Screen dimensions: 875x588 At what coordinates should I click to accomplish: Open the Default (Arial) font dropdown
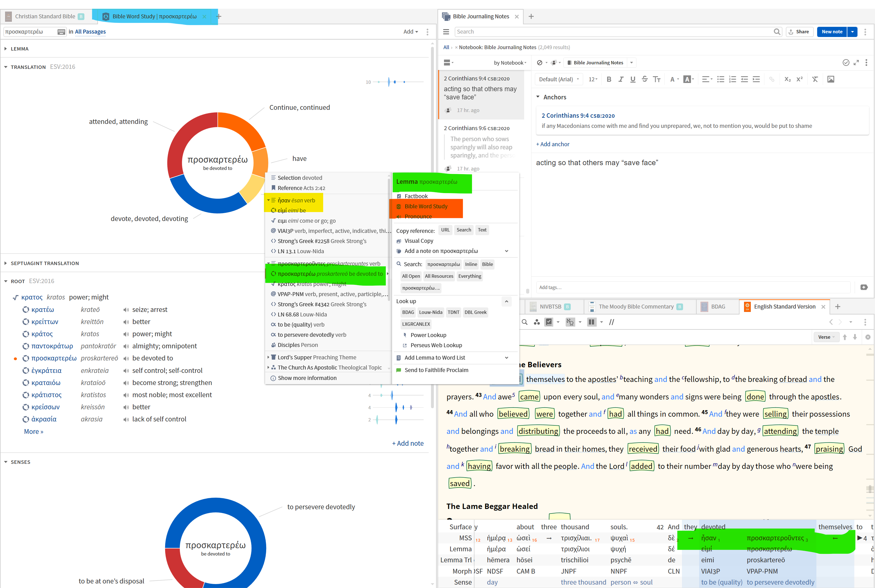point(559,79)
